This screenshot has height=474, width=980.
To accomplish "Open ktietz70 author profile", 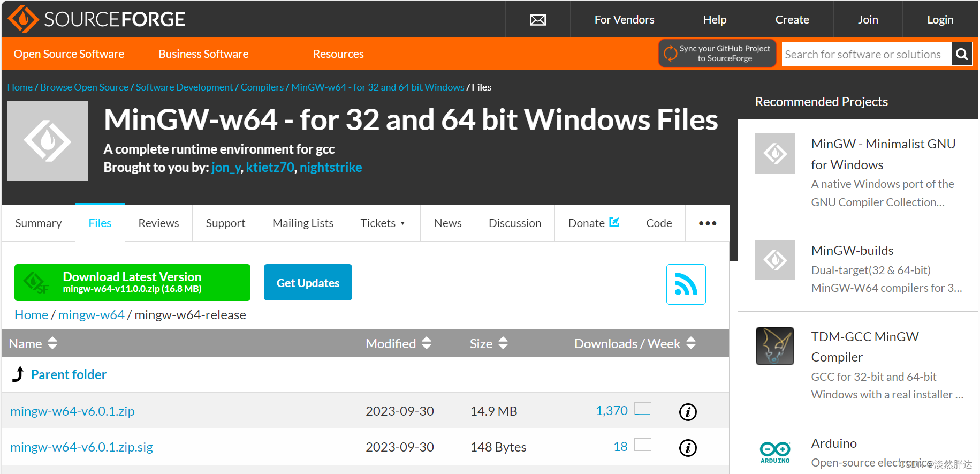I will tap(270, 168).
